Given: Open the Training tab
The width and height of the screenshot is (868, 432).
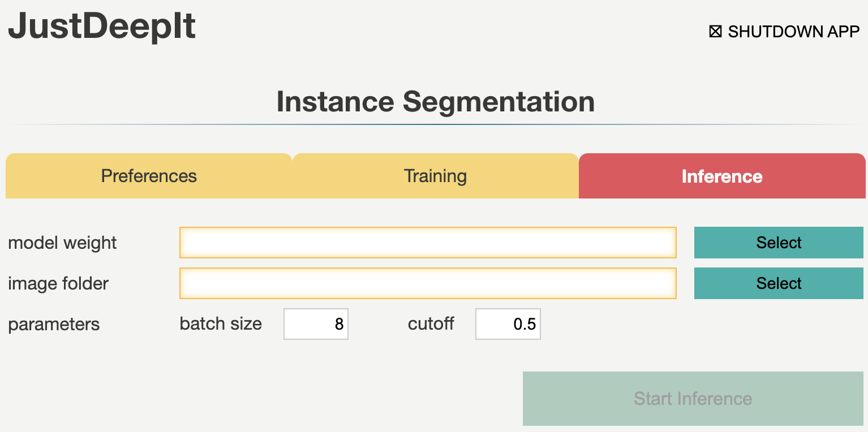Looking at the screenshot, I should 435,176.
